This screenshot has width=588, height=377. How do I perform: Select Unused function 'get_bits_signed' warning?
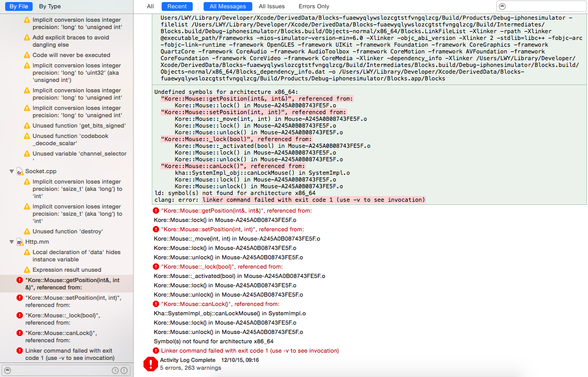pyautogui.click(x=79, y=125)
